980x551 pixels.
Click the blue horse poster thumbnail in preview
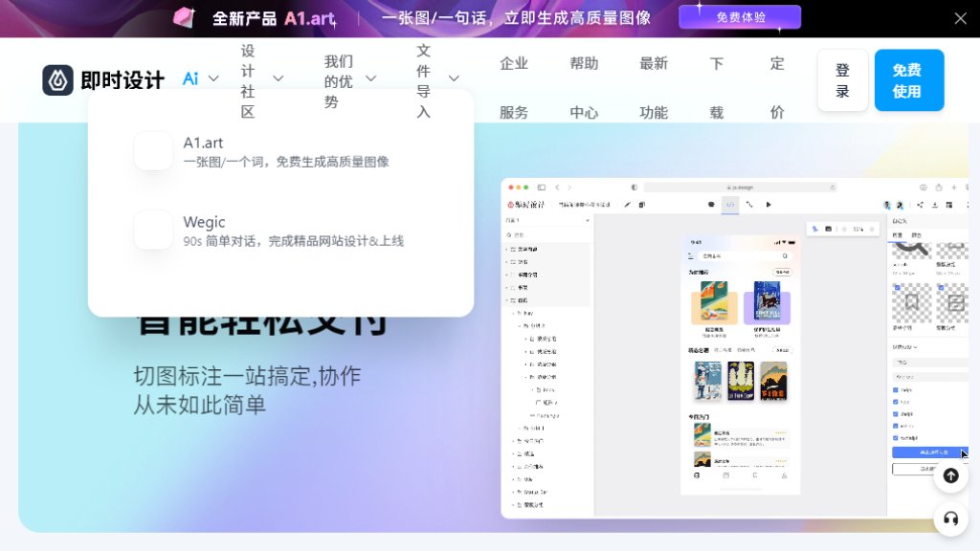pos(767,302)
